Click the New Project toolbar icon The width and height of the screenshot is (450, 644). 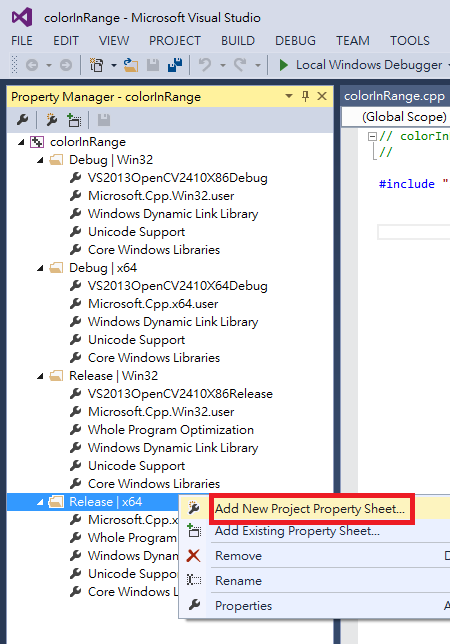click(96, 65)
